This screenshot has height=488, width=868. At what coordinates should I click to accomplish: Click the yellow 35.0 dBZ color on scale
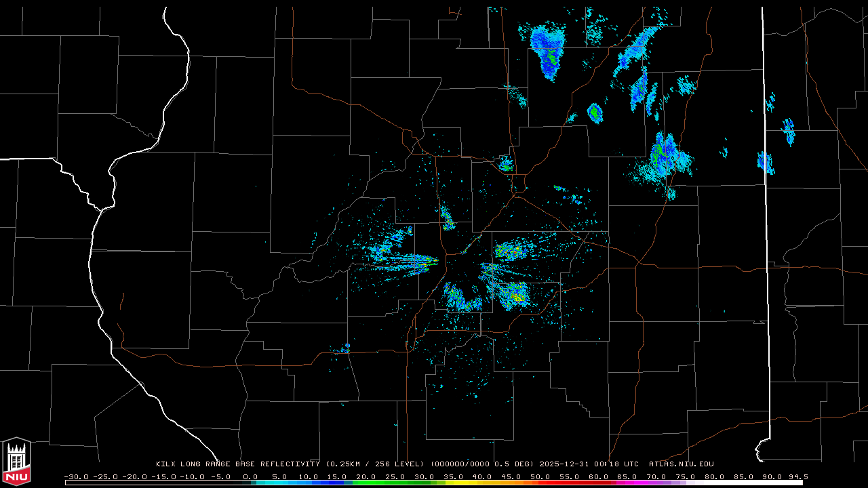point(453,483)
